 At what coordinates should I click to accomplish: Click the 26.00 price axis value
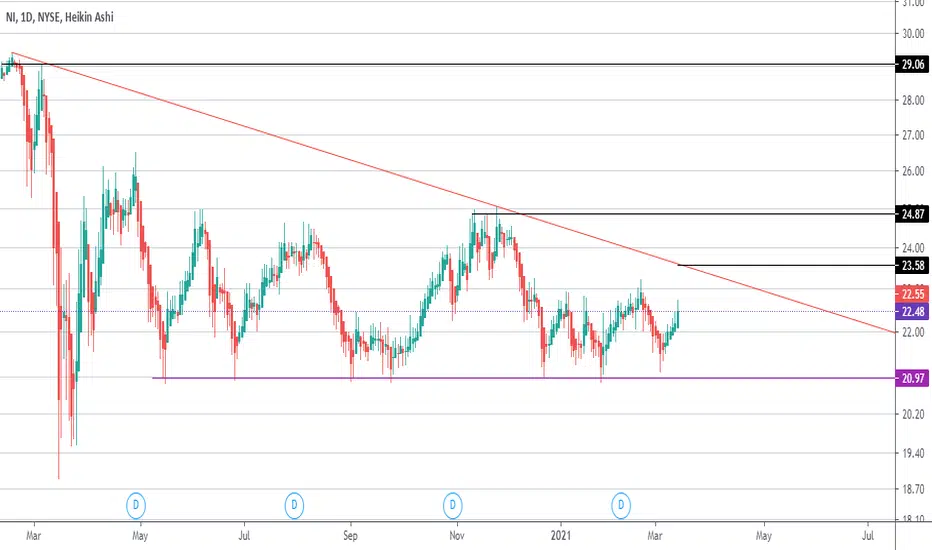click(x=913, y=171)
